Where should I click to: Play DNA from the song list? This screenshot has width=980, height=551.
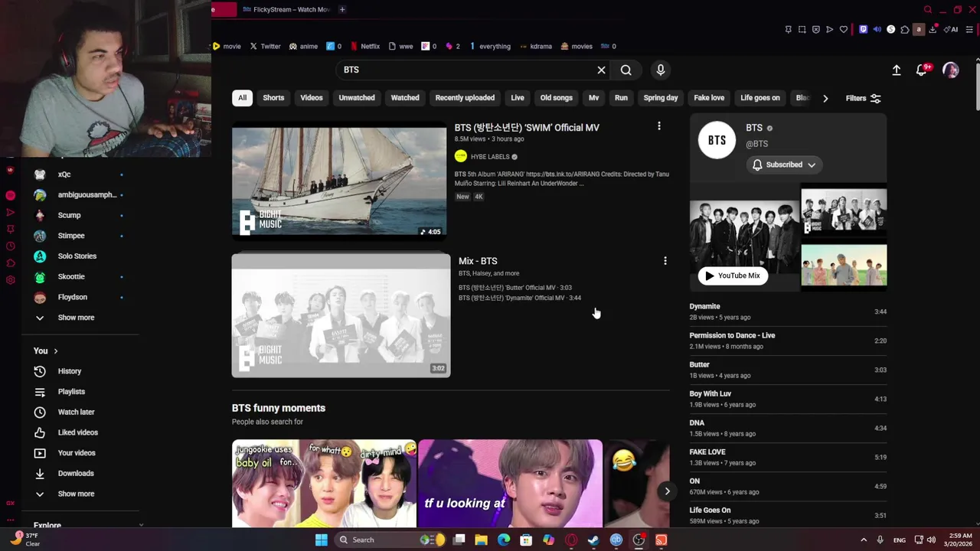(x=788, y=428)
